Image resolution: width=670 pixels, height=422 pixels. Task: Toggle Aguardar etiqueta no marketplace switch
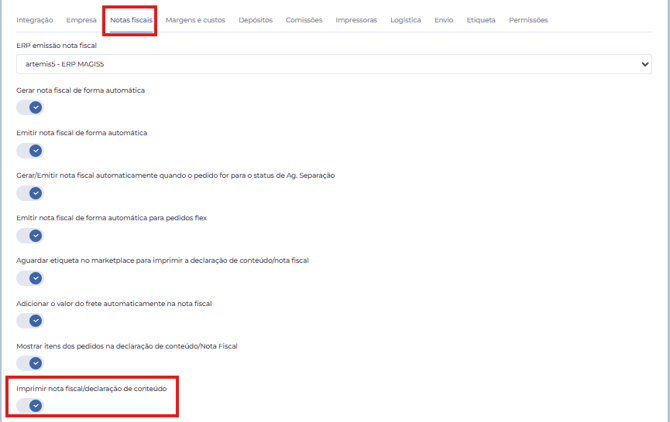[x=31, y=278]
